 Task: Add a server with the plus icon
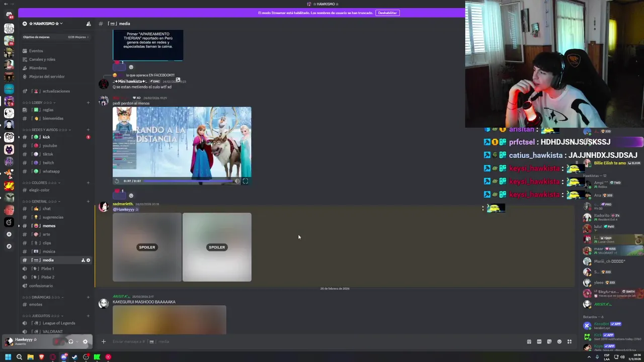(x=9, y=234)
